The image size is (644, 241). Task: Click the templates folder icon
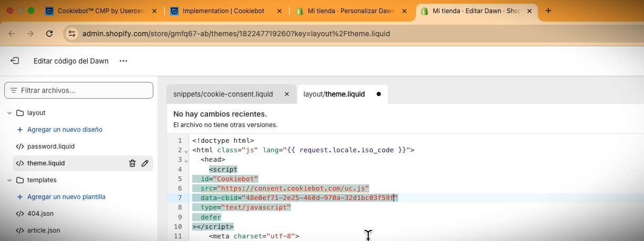click(x=20, y=180)
